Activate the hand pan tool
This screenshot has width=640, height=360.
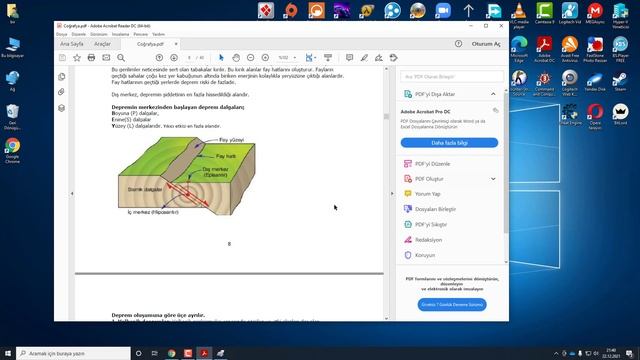(x=236, y=58)
